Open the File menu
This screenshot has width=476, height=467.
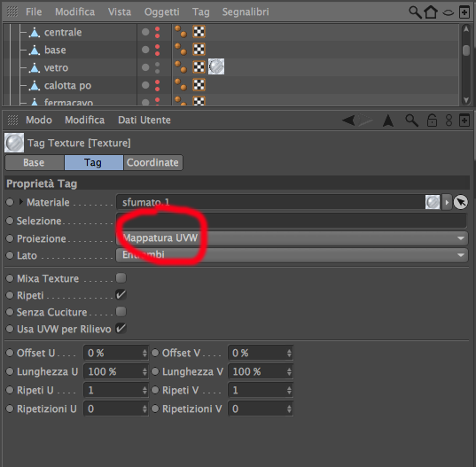34,12
